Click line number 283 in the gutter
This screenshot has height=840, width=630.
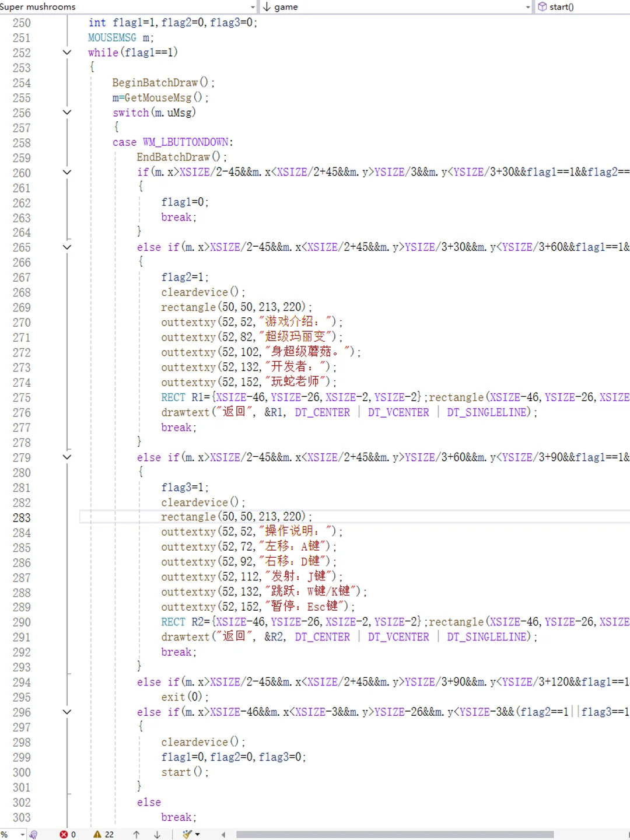tap(22, 517)
